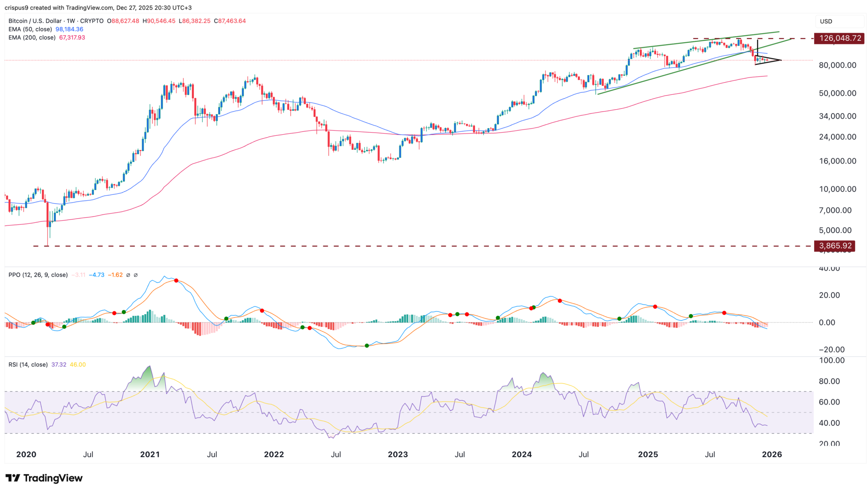868x486 pixels.
Task: Click the red PPO crossover dot at 2021 peak
Action: [176, 280]
